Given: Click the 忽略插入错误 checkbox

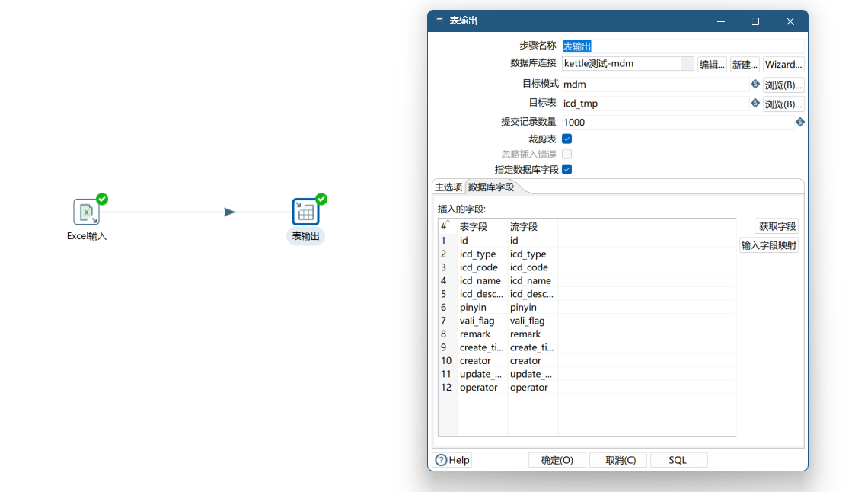Looking at the screenshot, I should tap(566, 154).
